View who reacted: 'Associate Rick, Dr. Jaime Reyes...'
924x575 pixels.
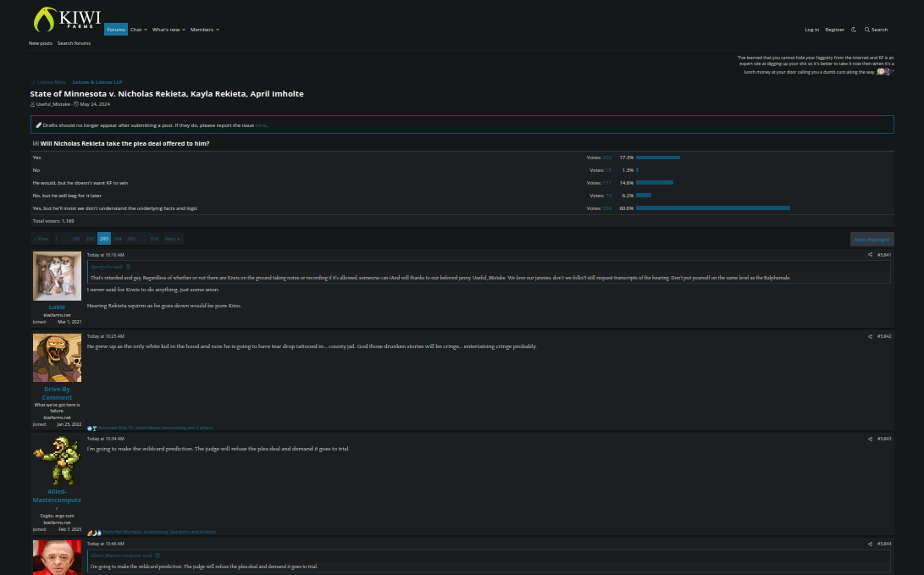click(x=156, y=428)
